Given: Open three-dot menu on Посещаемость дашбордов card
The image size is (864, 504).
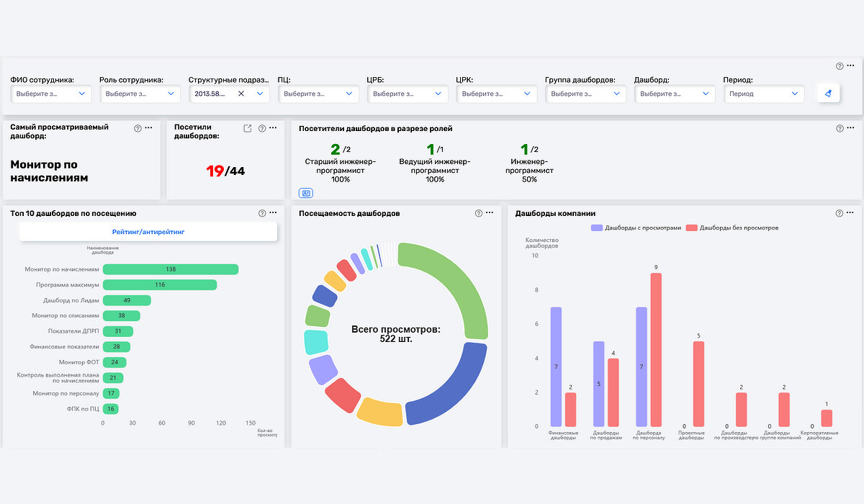Looking at the screenshot, I should pyautogui.click(x=489, y=213).
